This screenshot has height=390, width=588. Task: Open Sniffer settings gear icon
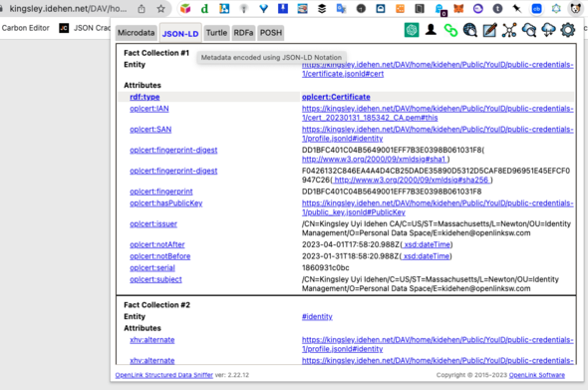[x=568, y=30]
